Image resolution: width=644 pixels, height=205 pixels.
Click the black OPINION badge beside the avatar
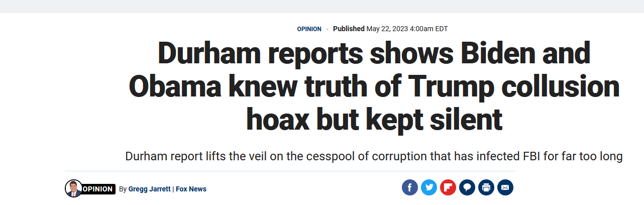pyautogui.click(x=98, y=189)
